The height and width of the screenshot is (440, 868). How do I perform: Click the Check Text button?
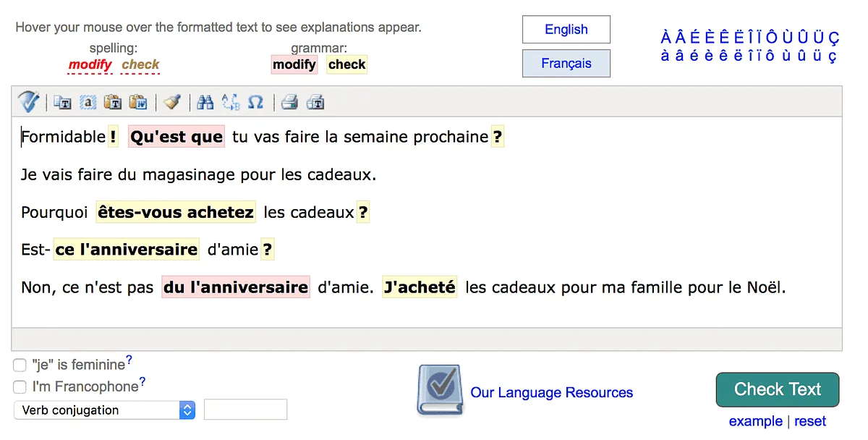point(778,389)
